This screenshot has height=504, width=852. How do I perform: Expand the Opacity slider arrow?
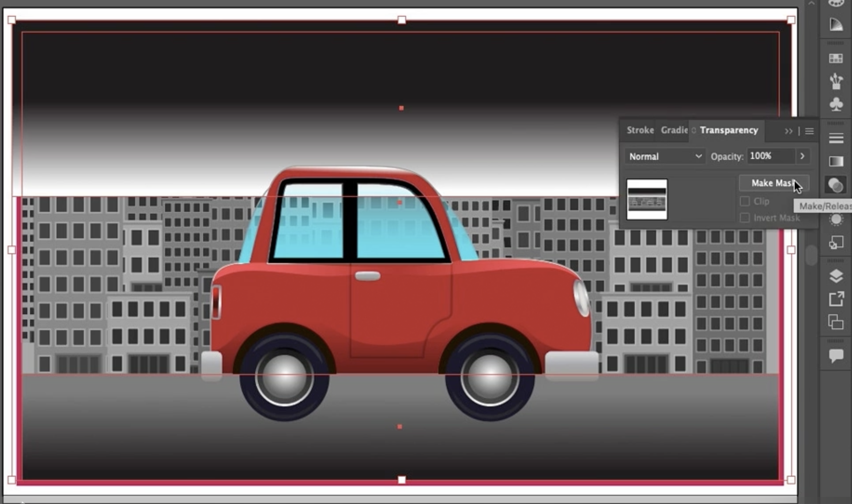click(802, 156)
